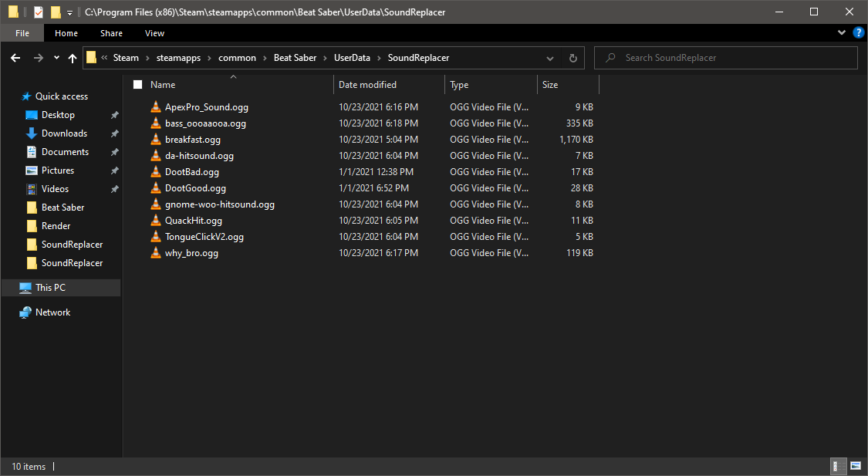This screenshot has height=476, width=868.
Task: Select file name TongueClickV2.ogg
Action: [x=204, y=237]
